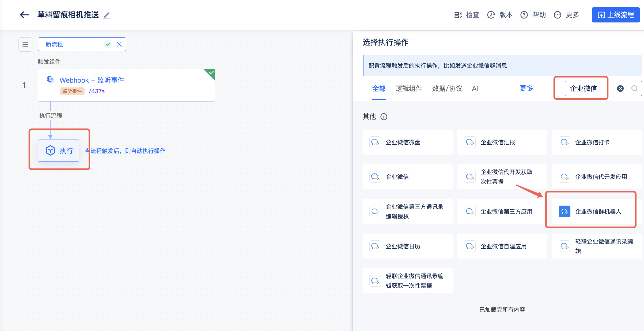Click the 选择执行操作 panel heading
Screen dimensions: 644x331
click(385, 42)
